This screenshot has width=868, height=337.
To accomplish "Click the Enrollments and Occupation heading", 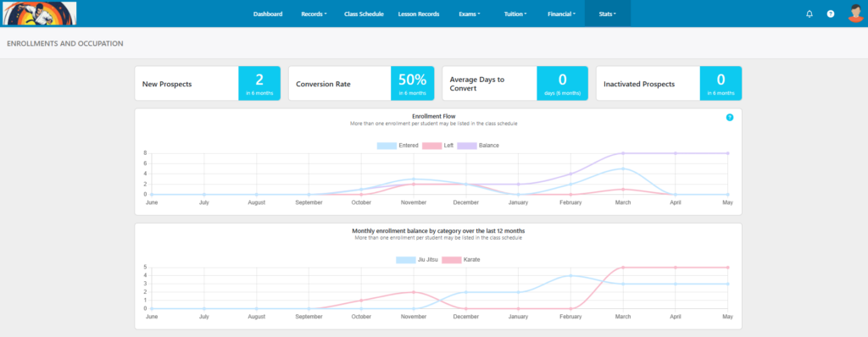I will click(64, 43).
